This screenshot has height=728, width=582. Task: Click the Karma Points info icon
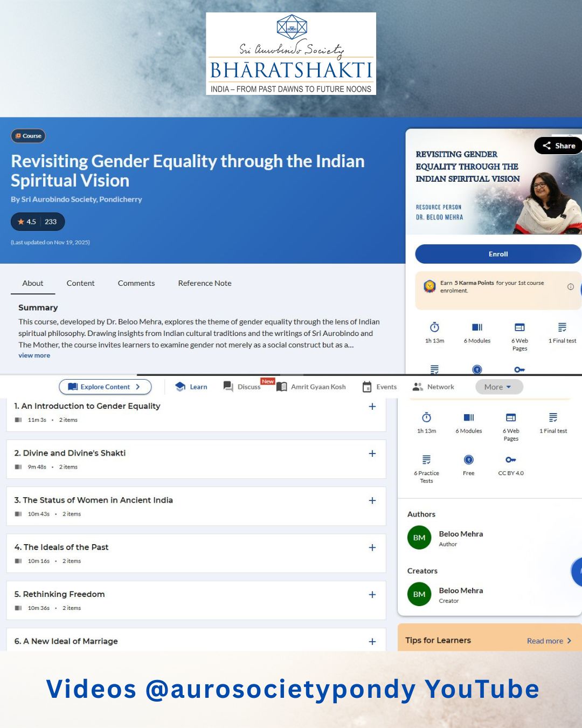570,287
